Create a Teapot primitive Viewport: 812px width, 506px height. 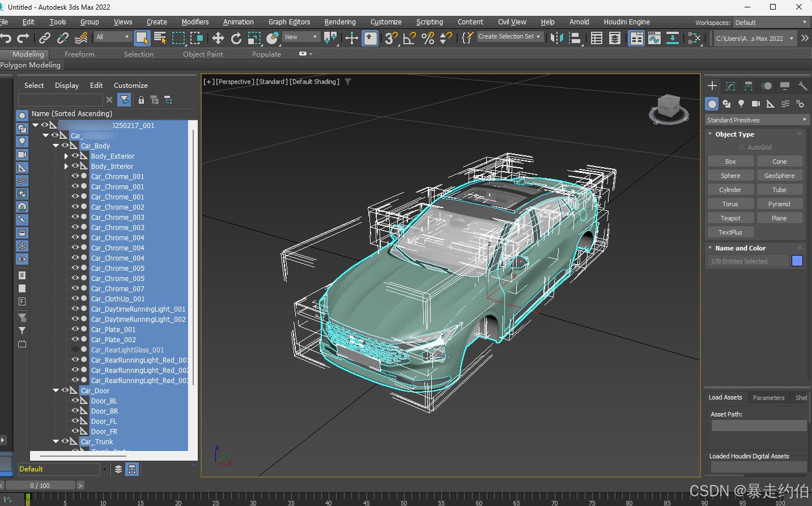(730, 218)
